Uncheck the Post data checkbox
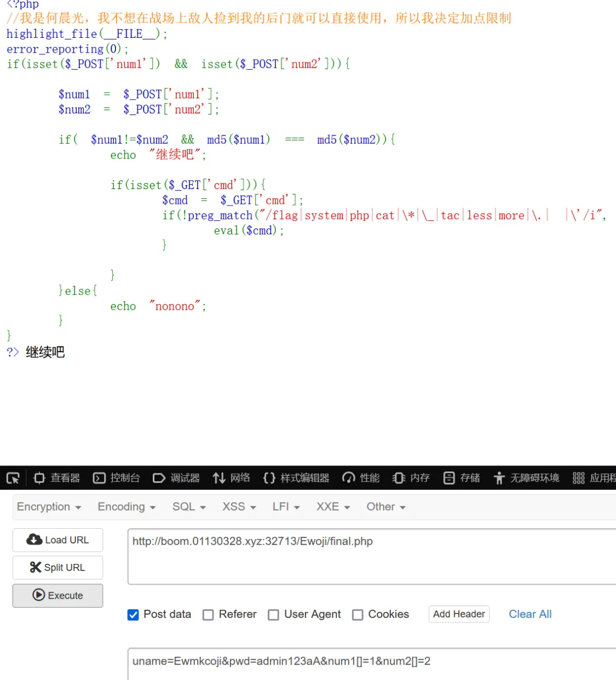 pos(133,615)
